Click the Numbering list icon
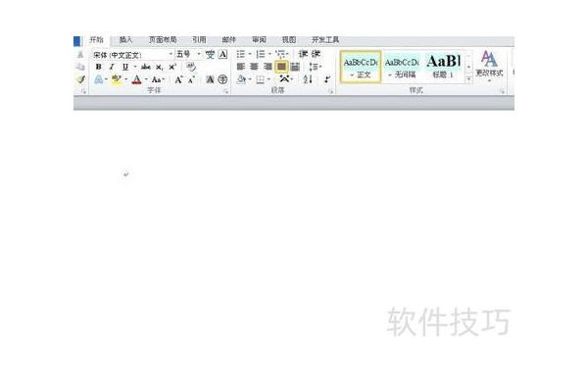This screenshot has height=392, width=588. tap(261, 55)
